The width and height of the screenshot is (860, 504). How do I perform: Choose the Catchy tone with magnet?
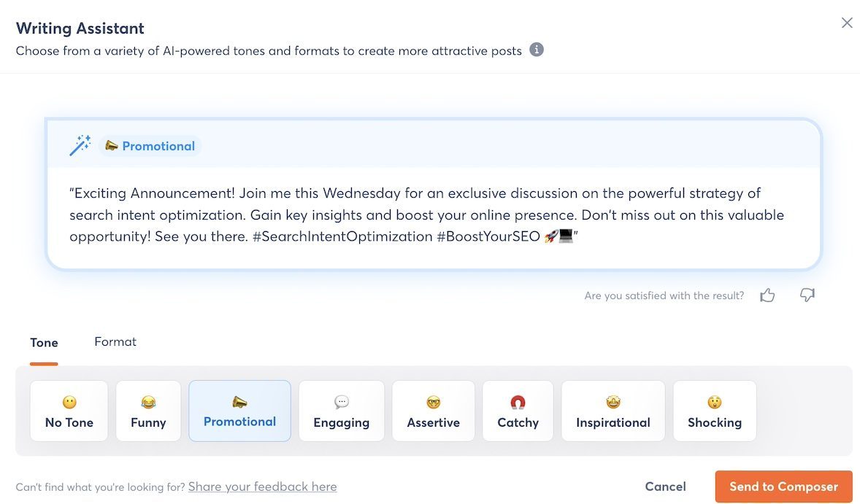click(x=518, y=411)
